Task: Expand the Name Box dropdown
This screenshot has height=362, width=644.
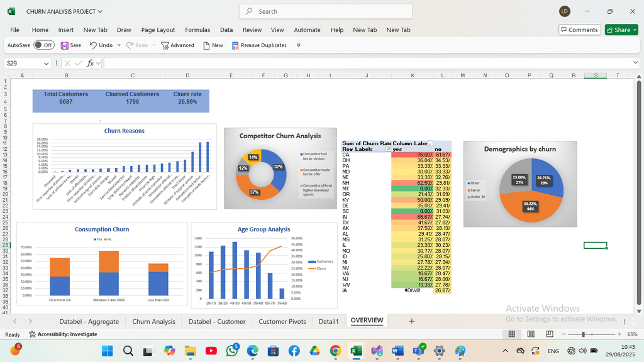Action: [47, 63]
